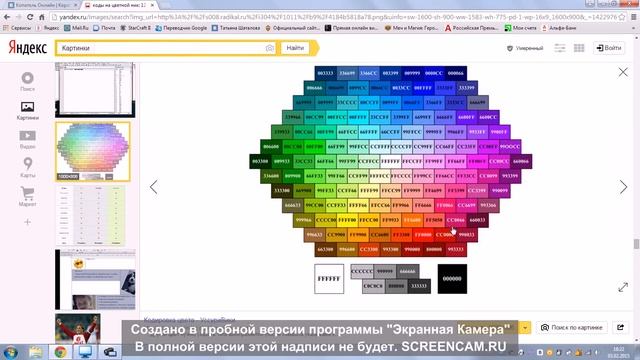Open Переводчик Google bookmark

[181, 28]
